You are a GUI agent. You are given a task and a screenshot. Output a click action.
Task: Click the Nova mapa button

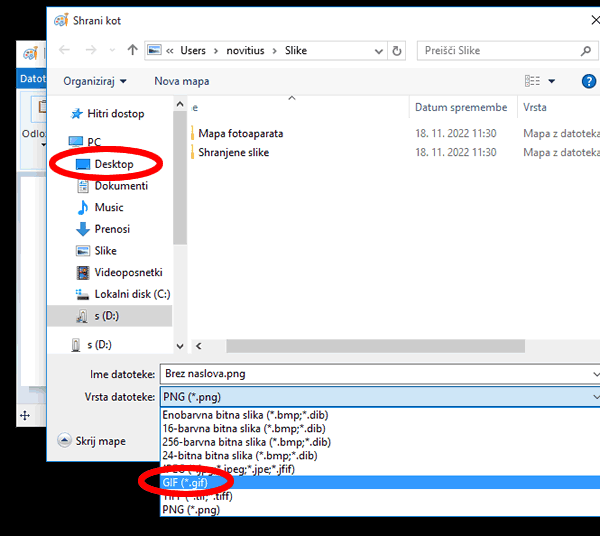click(181, 81)
